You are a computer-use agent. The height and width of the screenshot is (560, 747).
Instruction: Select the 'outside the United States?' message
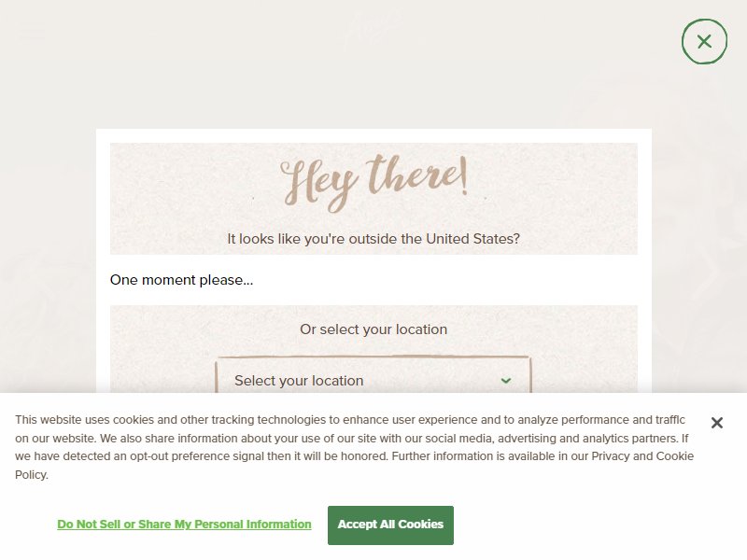[x=373, y=239]
